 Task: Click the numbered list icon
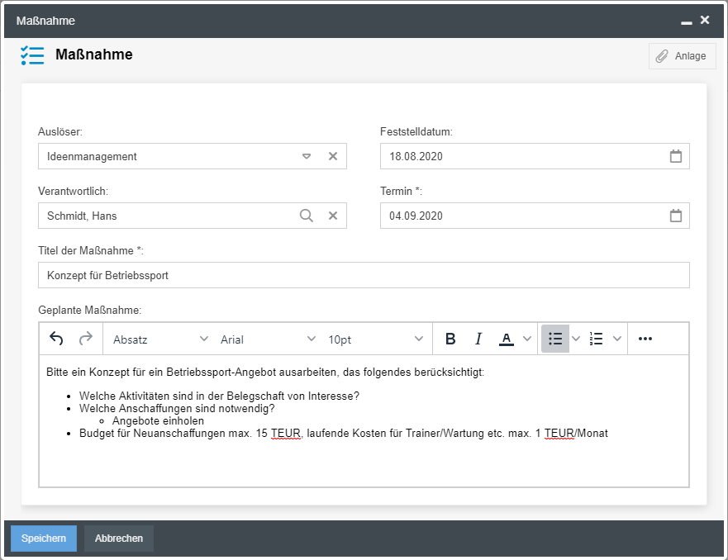click(597, 339)
